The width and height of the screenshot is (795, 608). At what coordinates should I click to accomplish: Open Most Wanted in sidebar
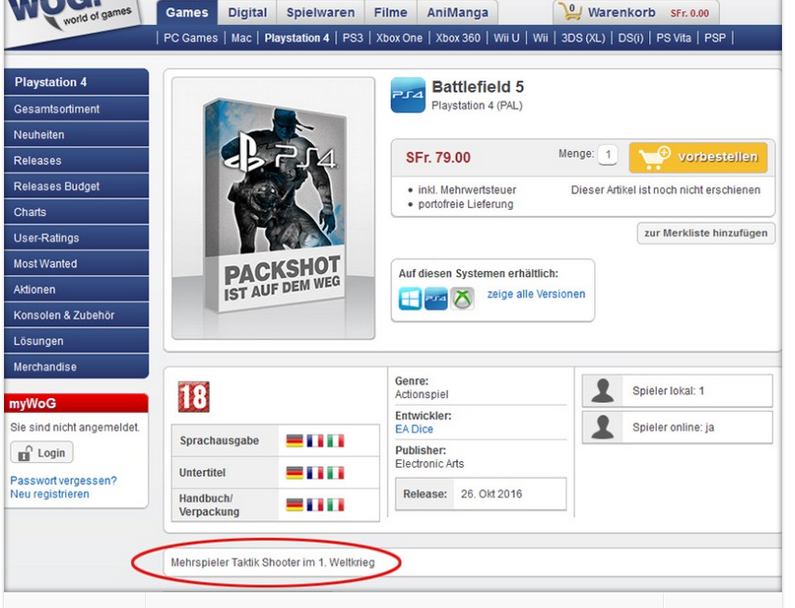click(x=77, y=264)
